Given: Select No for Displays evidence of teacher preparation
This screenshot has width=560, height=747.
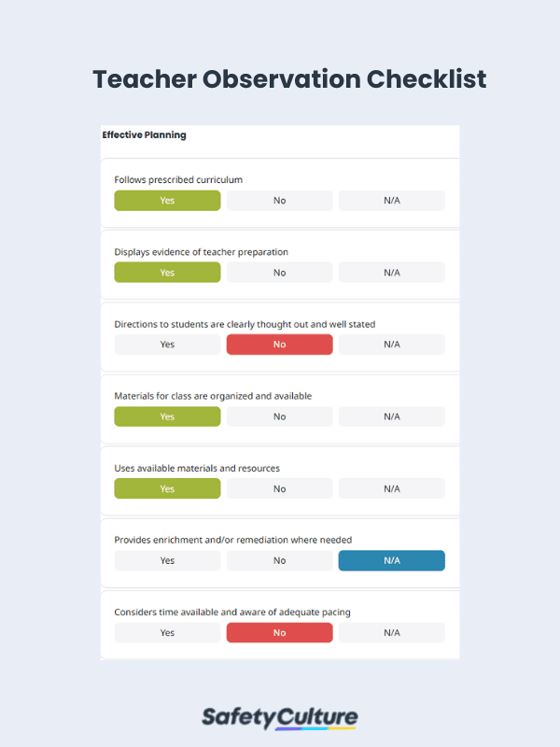Looking at the screenshot, I should coord(279,272).
